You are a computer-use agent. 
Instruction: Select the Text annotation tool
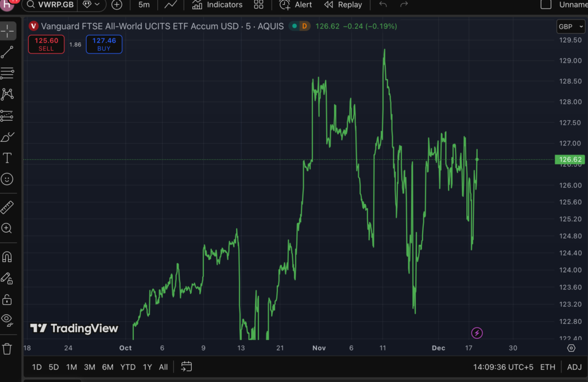7,158
